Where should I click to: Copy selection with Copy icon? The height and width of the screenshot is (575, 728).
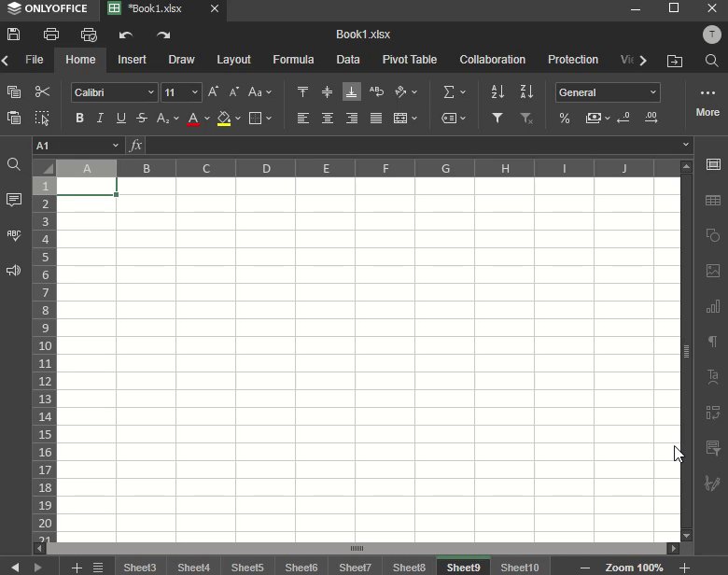click(14, 92)
